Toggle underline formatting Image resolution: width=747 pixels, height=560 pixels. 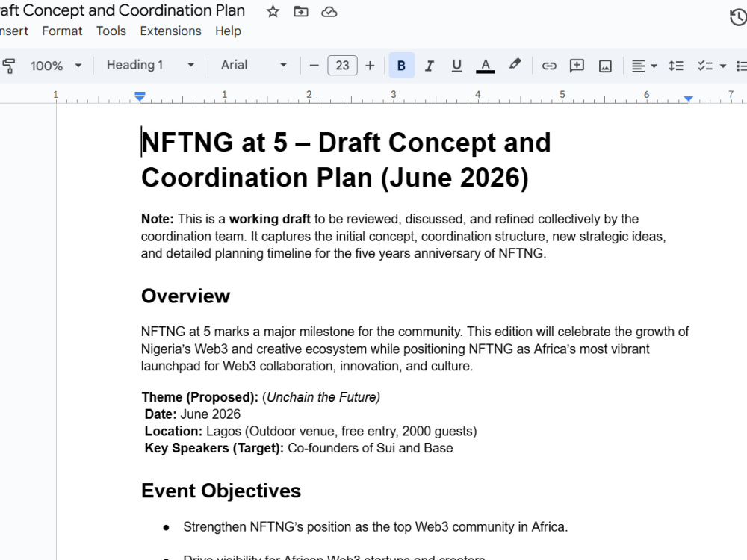pos(457,66)
